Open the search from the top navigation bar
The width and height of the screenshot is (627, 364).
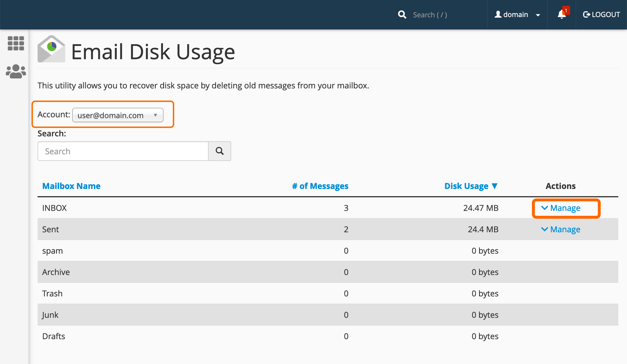(x=402, y=14)
